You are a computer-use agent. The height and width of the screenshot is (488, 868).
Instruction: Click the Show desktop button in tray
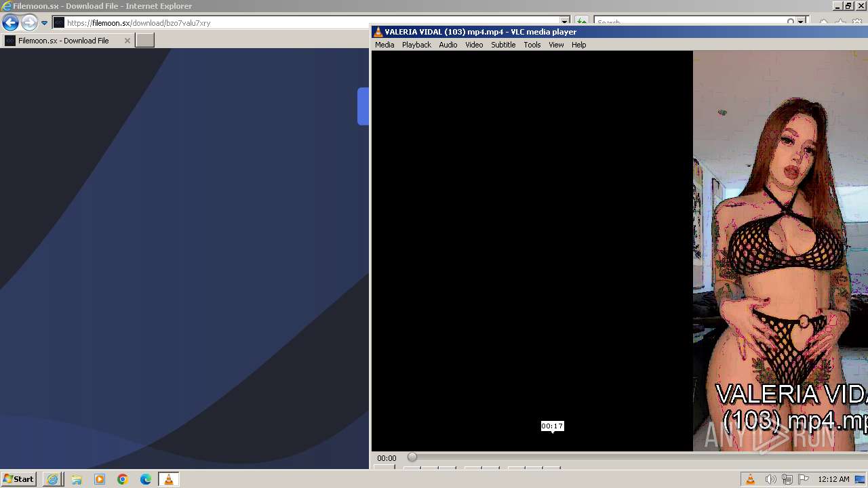coord(860,479)
